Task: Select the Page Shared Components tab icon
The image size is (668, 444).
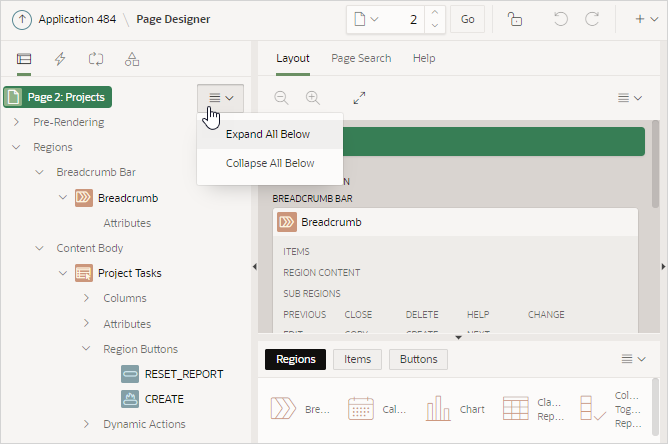Action: pos(132,59)
